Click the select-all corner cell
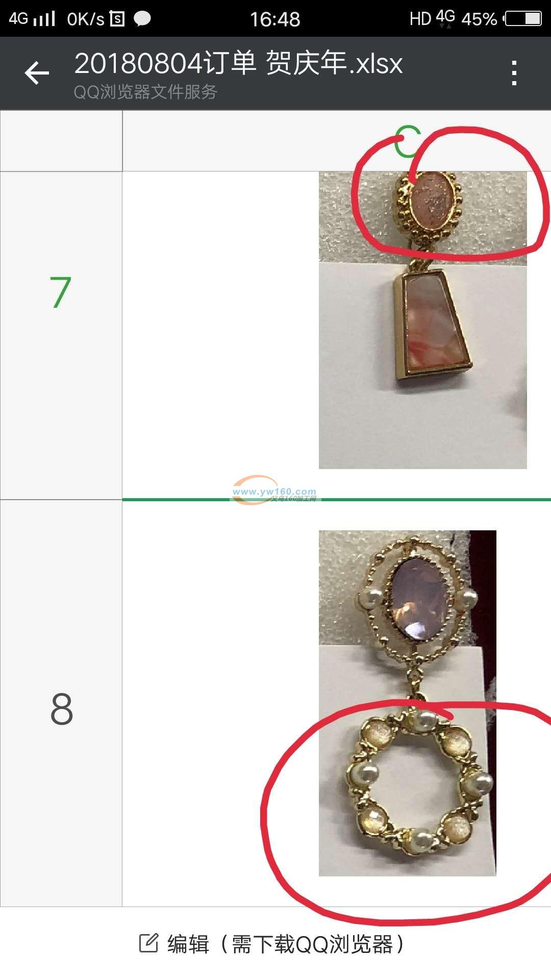Image resolution: width=551 pixels, height=980 pixels. click(61, 141)
